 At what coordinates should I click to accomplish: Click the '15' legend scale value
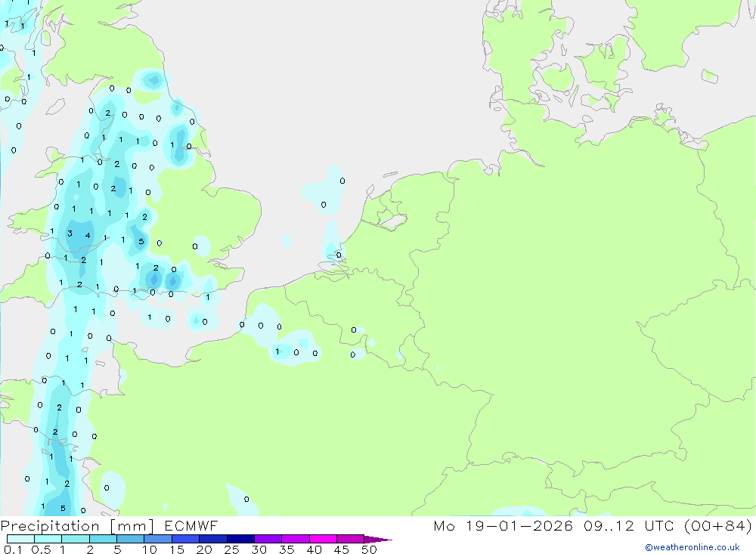tap(177, 549)
